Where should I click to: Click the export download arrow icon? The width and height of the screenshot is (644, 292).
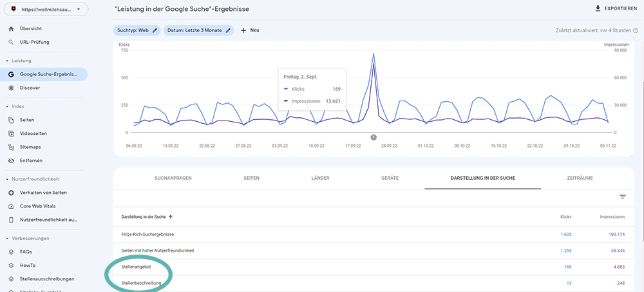point(598,8)
